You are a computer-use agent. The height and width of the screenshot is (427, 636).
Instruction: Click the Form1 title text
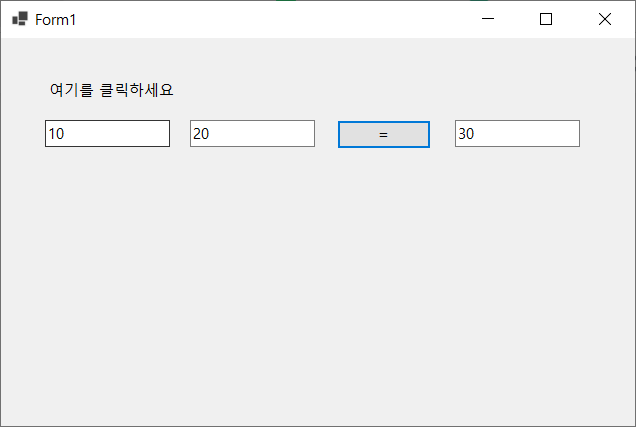[x=56, y=19]
